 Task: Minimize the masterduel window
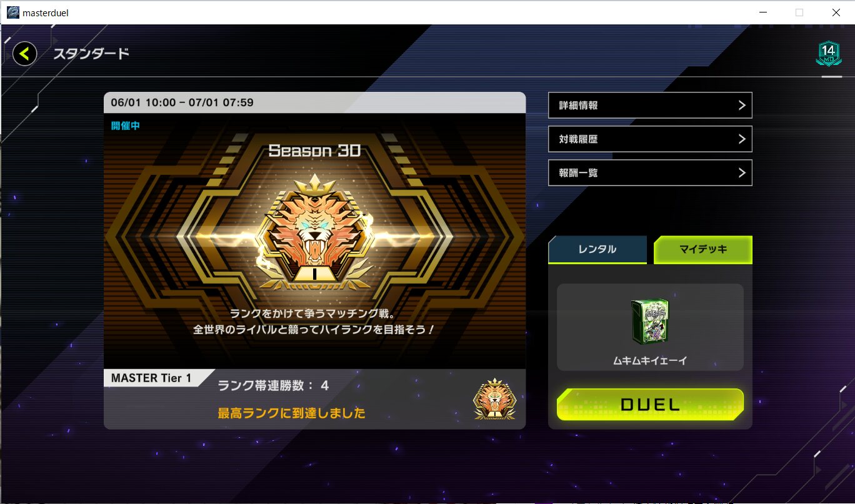tap(763, 12)
